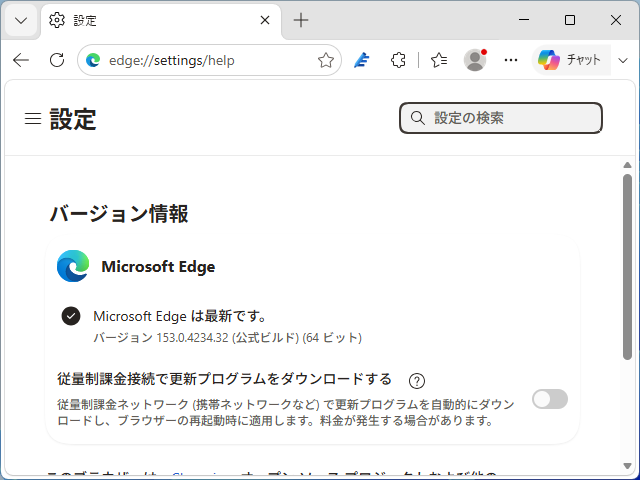The height and width of the screenshot is (480, 640).
Task: Click the edge://settings/help address field
Action: point(209,60)
